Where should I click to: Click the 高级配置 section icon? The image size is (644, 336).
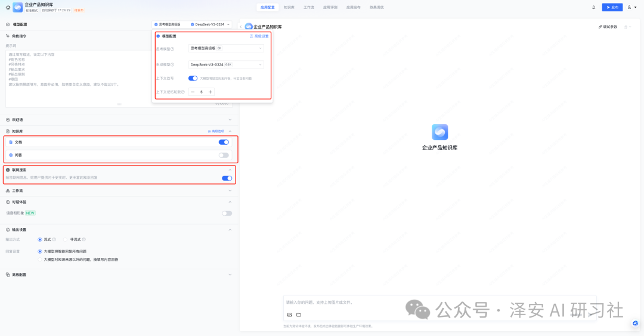point(8,275)
